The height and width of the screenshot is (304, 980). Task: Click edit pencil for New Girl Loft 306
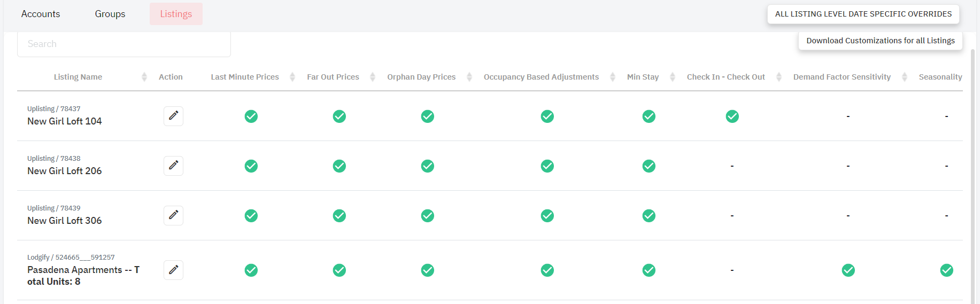(x=173, y=215)
